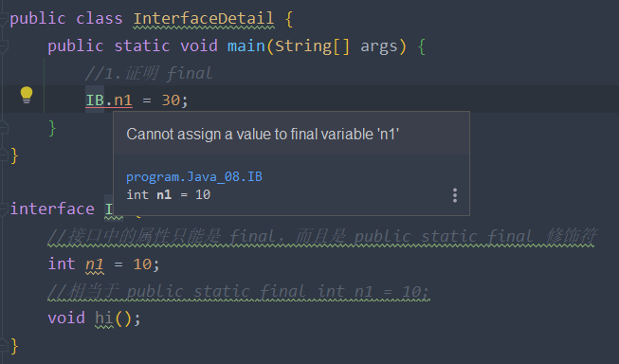The width and height of the screenshot is (619, 364).
Task: Click the yellow lightbulb quick-fix icon
Action: (x=27, y=95)
